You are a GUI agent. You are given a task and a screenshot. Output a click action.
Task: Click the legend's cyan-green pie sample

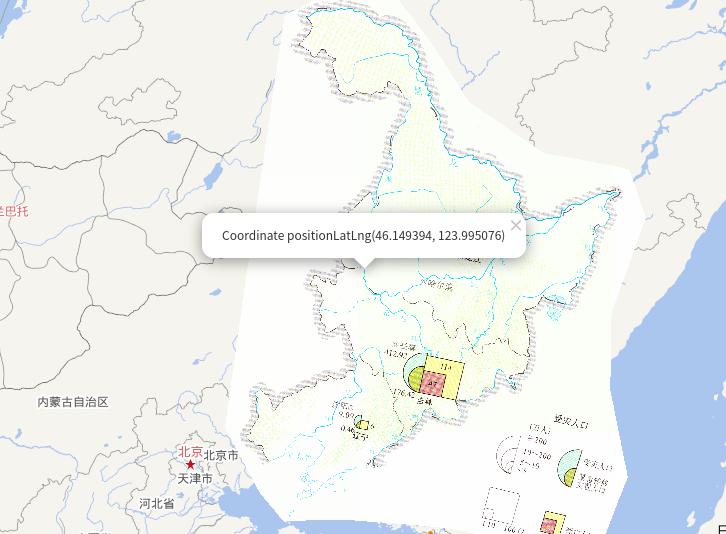click(570, 465)
